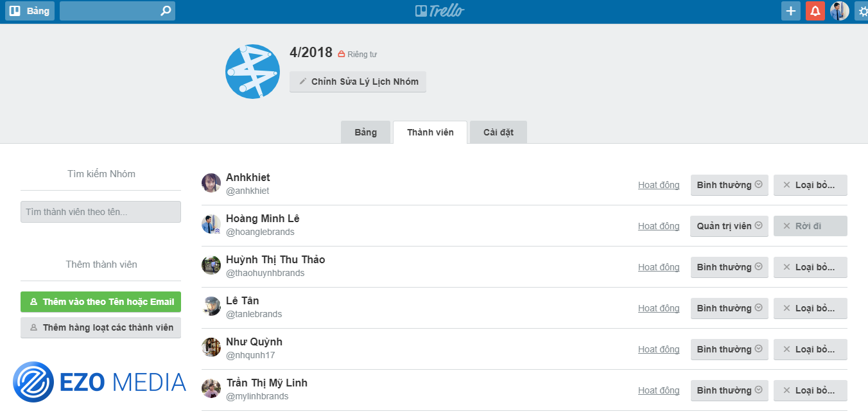Viewport: 868px width, 416px height.
Task: Click the team title 4/2018
Action: coord(311,53)
